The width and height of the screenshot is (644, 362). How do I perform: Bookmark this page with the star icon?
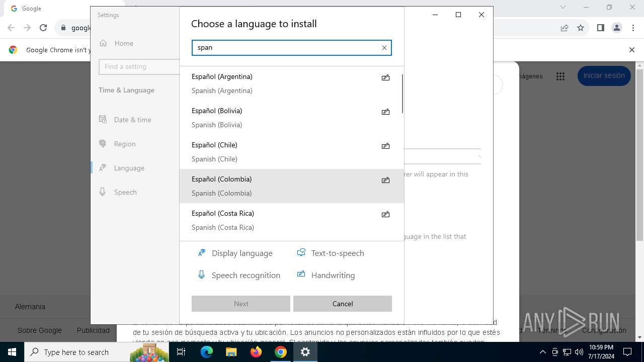tap(581, 28)
